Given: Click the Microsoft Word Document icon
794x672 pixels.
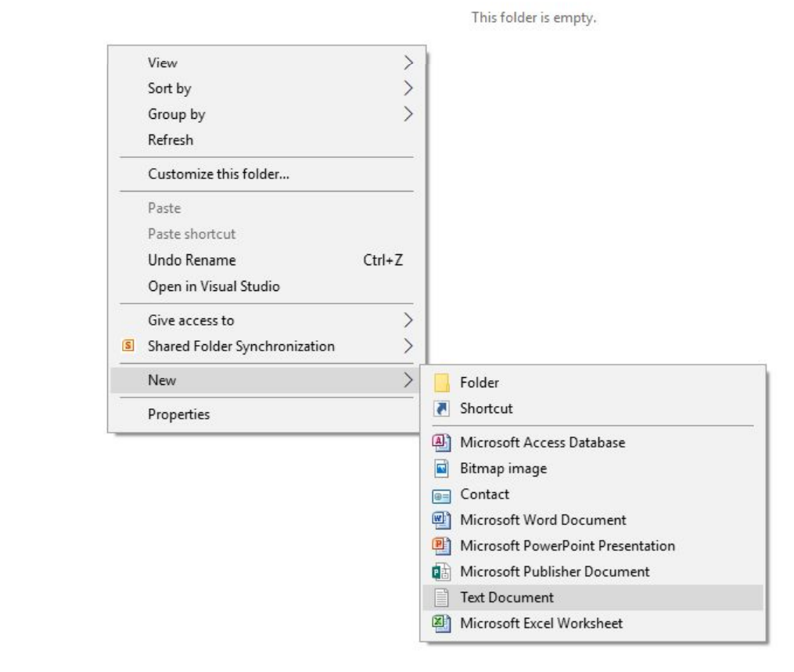Looking at the screenshot, I should (x=441, y=520).
